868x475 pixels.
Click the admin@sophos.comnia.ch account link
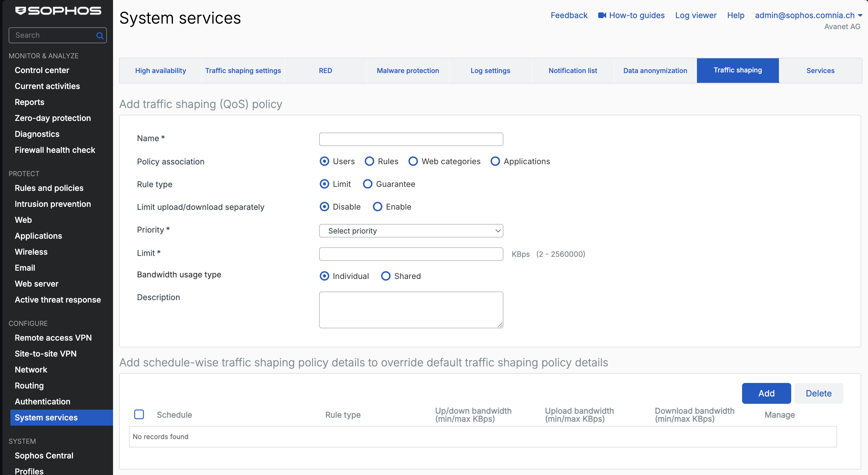(805, 15)
